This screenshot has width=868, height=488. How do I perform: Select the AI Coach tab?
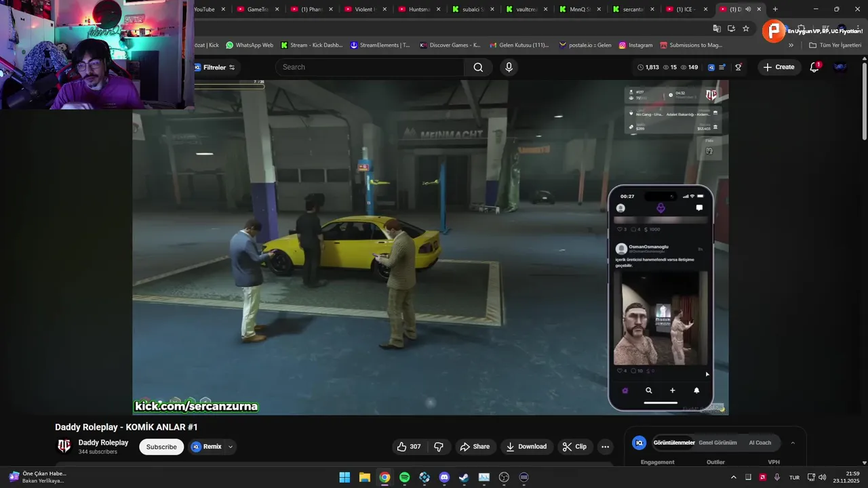(759, 443)
